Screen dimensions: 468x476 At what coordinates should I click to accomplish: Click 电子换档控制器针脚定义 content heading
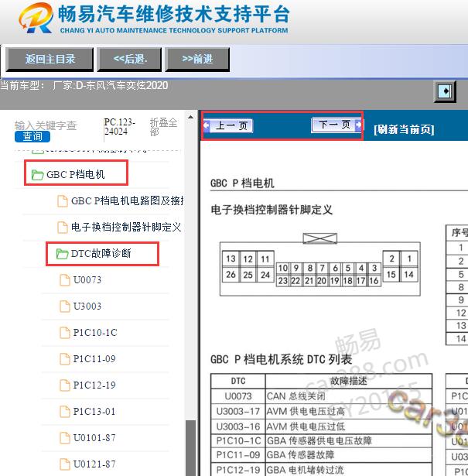tap(272, 210)
